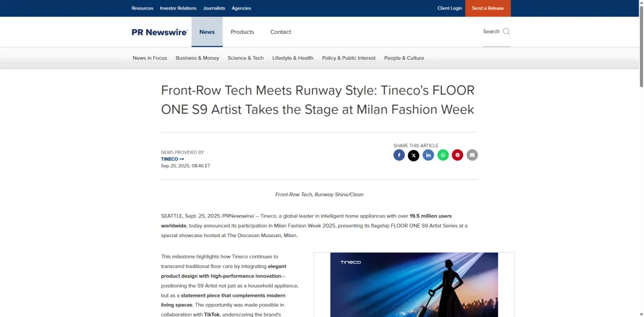Open Client Login link

coord(450,8)
